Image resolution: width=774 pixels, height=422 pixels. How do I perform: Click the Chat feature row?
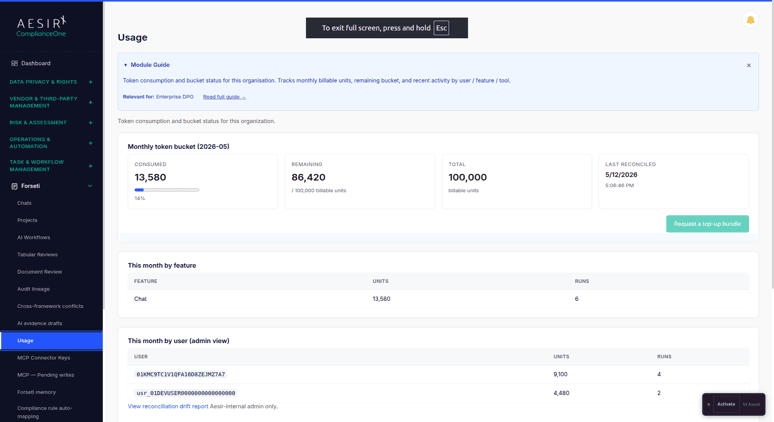coord(438,299)
